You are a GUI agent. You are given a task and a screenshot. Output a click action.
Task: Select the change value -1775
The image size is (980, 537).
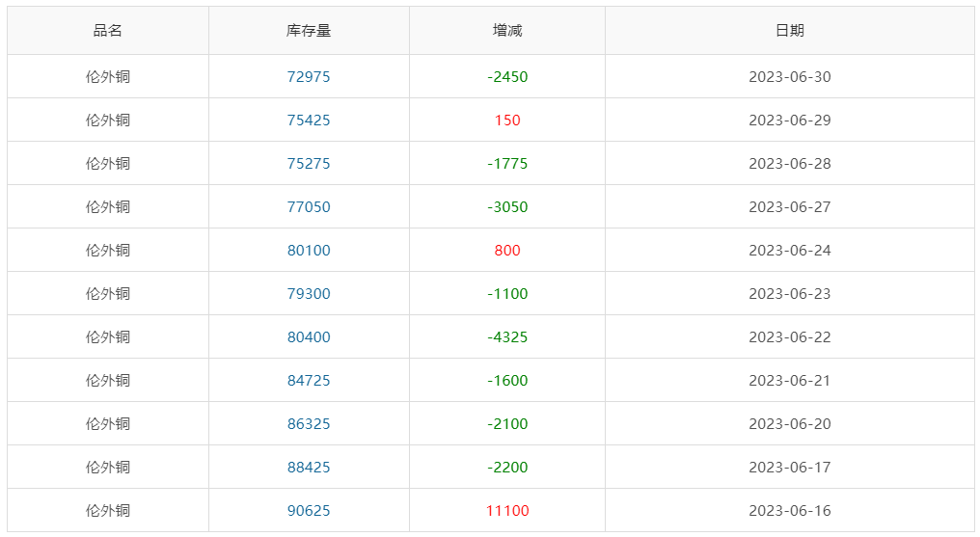pyautogui.click(x=507, y=164)
